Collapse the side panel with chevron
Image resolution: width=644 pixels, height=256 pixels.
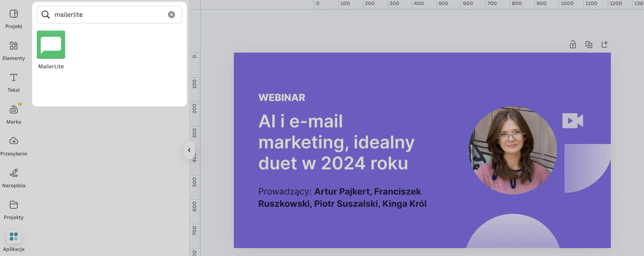[189, 150]
